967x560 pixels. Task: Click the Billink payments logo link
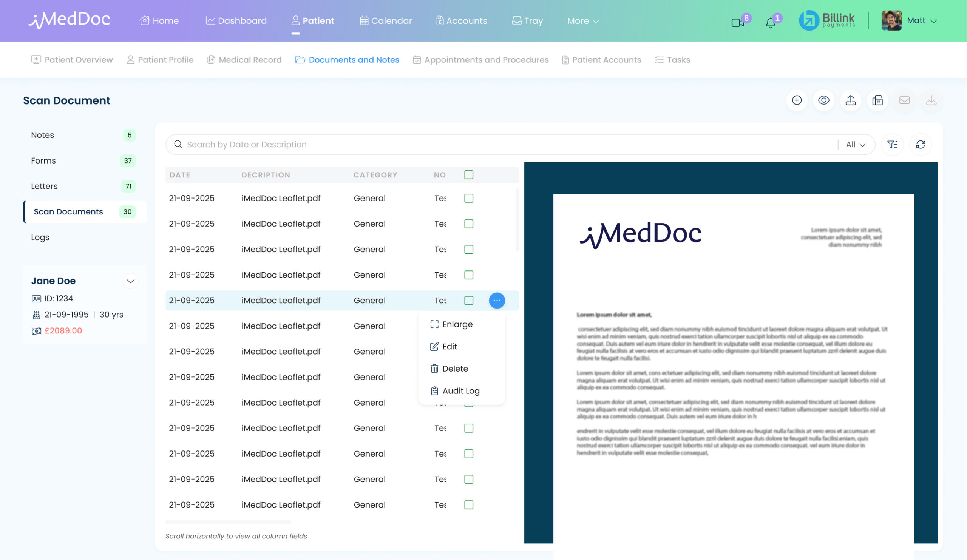(826, 21)
